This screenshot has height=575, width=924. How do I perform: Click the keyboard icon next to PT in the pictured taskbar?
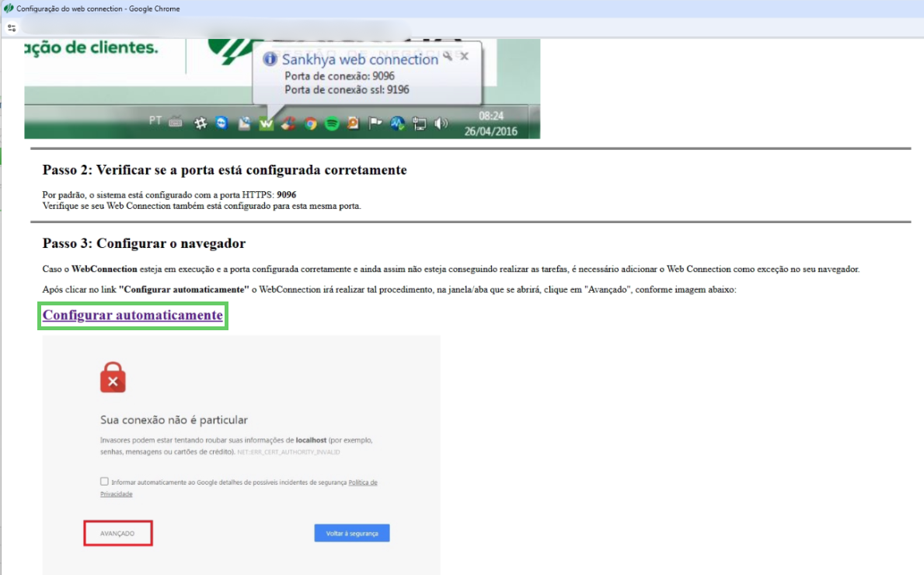click(176, 122)
